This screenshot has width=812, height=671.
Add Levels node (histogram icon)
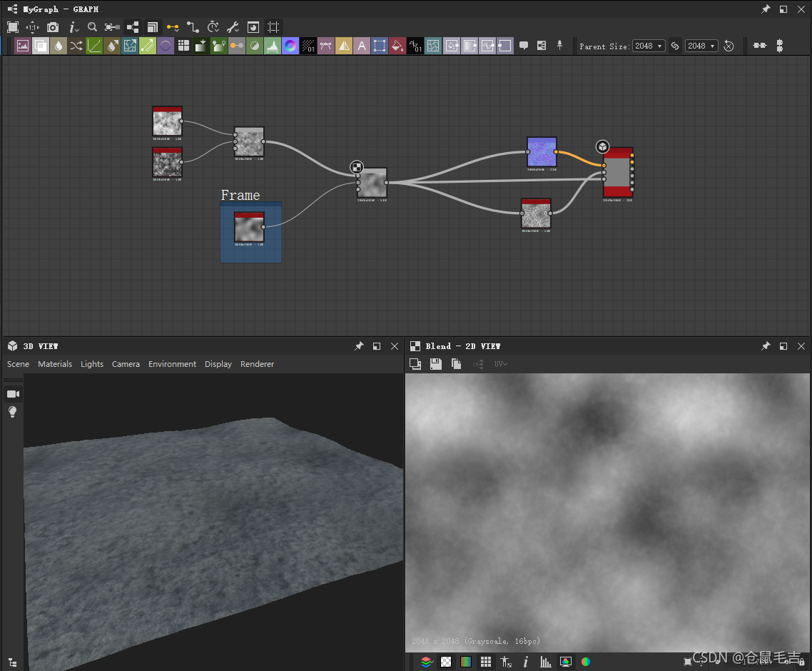click(273, 46)
